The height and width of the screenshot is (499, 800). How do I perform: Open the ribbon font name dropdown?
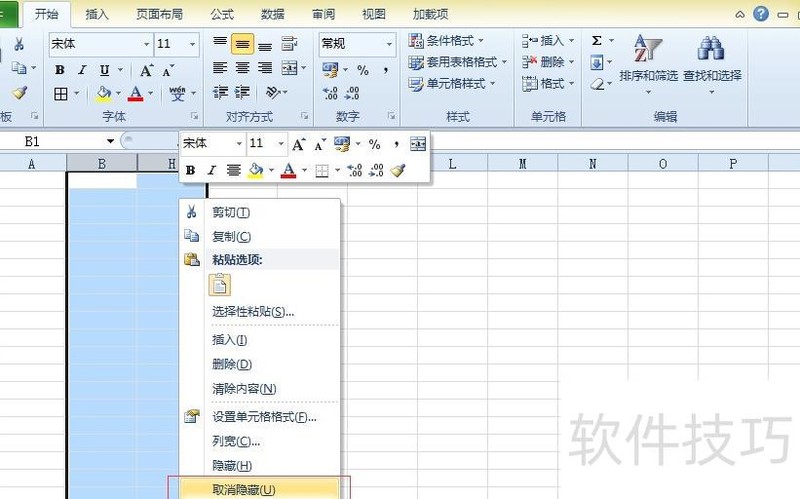click(146, 44)
